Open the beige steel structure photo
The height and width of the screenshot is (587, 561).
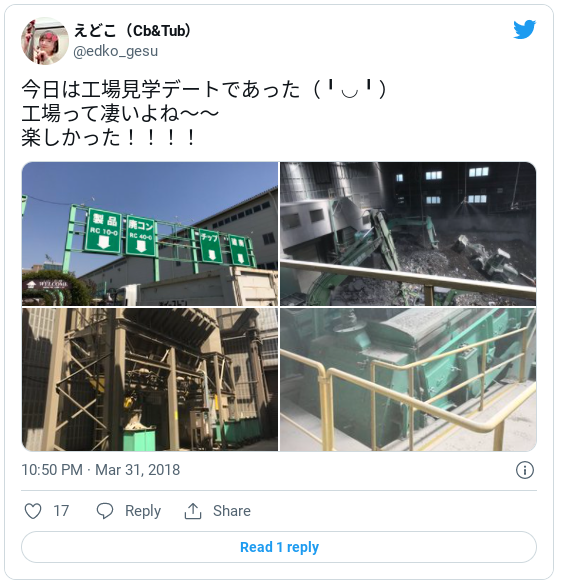[x=150, y=380]
